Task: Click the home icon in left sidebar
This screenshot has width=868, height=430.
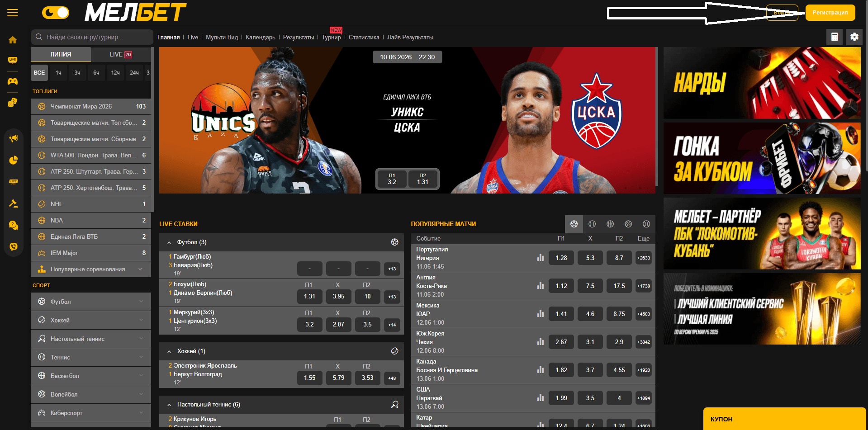Action: (13, 40)
